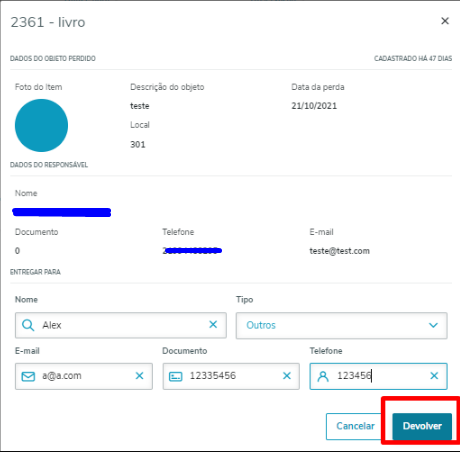Click the search icon in Nome field
This screenshot has height=452, width=460.
[28, 325]
